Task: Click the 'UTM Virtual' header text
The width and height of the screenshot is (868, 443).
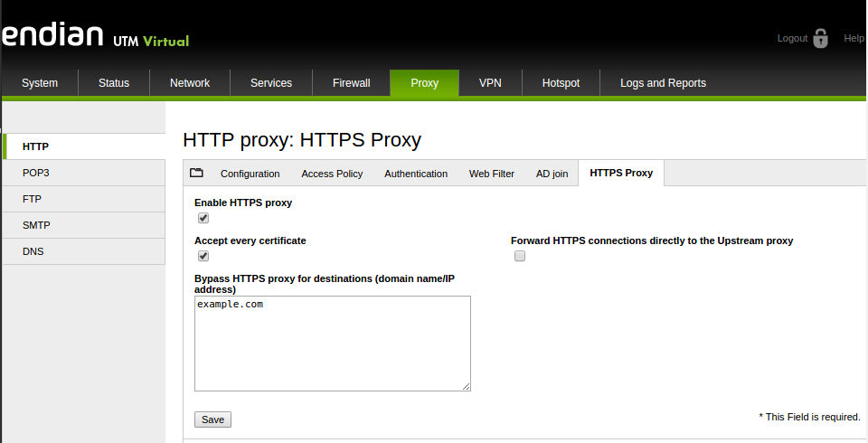Action: pos(151,41)
